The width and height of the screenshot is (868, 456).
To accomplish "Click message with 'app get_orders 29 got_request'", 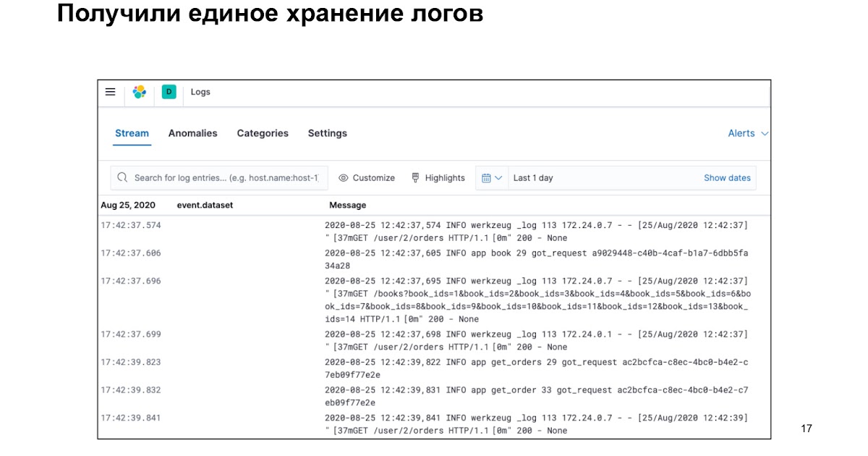I will pyautogui.click(x=537, y=368).
